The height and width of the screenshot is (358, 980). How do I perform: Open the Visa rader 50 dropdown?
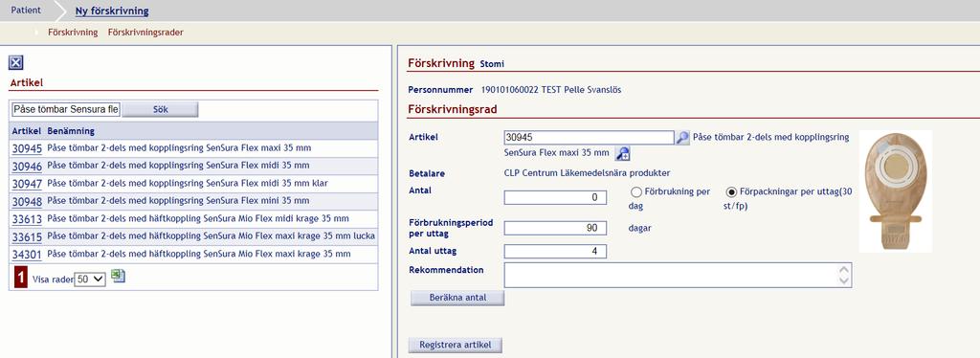[x=90, y=280]
